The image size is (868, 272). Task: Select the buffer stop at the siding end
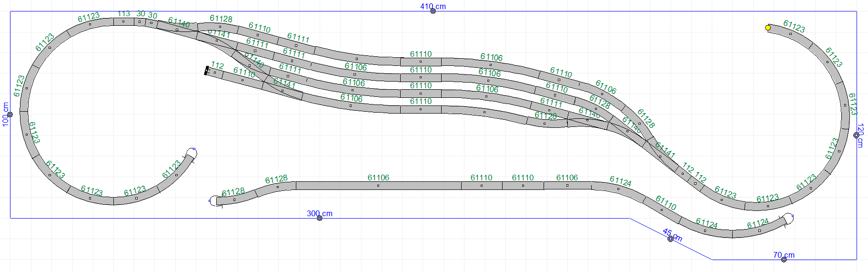click(x=207, y=70)
